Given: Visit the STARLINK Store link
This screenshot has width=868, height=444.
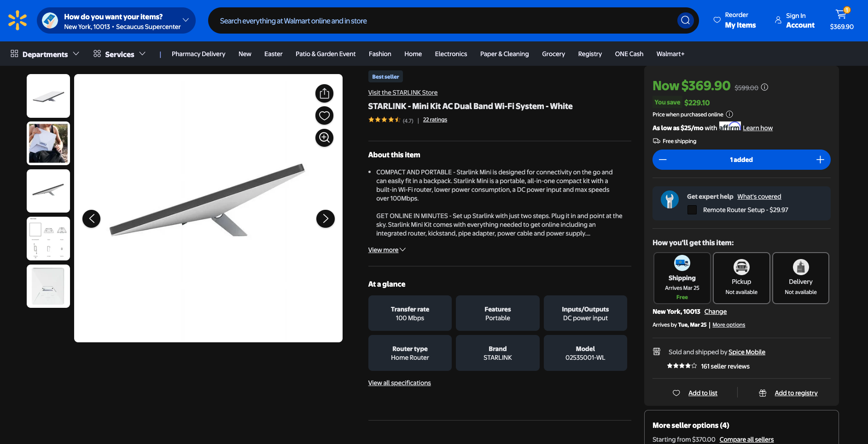Looking at the screenshot, I should [402, 92].
